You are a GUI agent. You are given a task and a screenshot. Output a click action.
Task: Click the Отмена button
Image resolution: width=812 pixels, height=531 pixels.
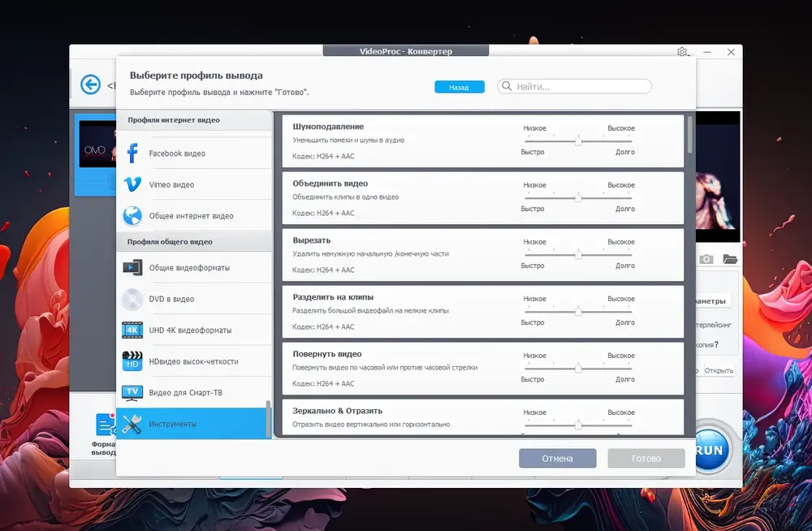pyautogui.click(x=557, y=459)
